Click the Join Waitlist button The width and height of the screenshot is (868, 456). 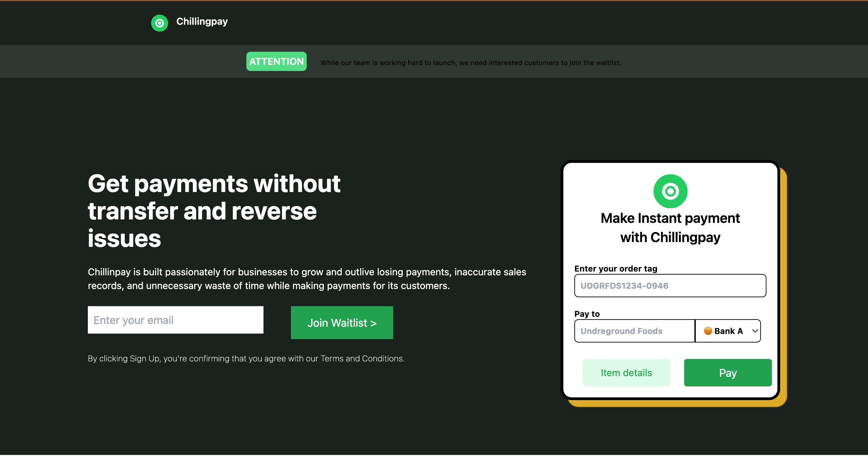pyautogui.click(x=342, y=323)
